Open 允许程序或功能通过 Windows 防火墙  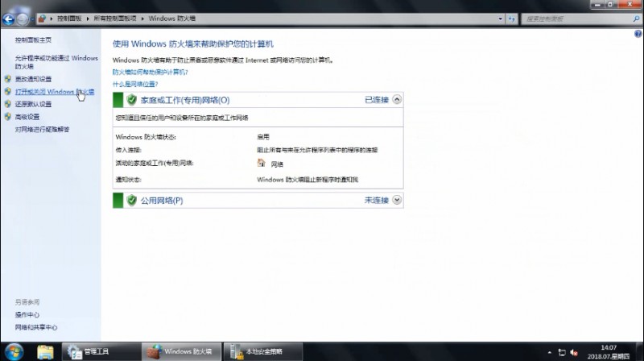[x=56, y=62]
